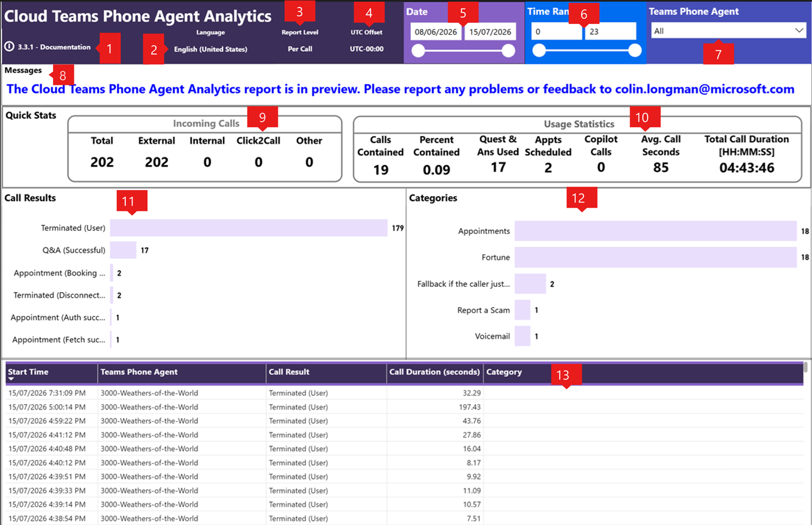Click the Time Range end field showing 23
Viewport: 812px width, 525px height.
pyautogui.click(x=611, y=32)
